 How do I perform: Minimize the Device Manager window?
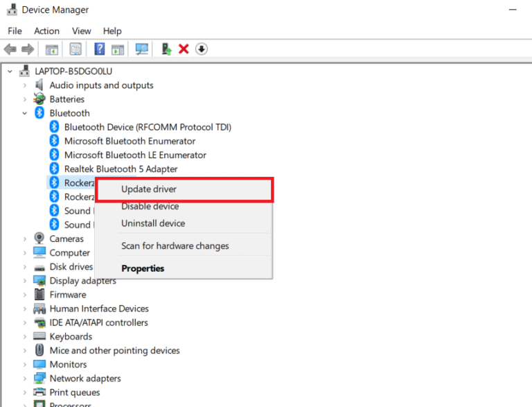click(513, 10)
